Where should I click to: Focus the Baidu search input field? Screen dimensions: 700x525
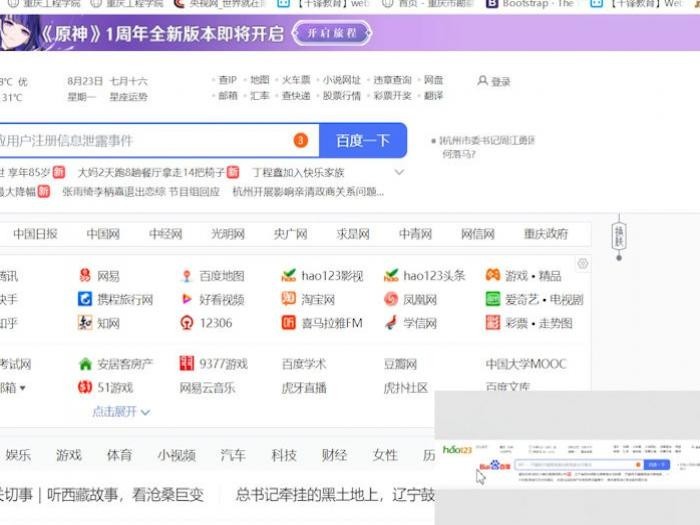pos(159,141)
